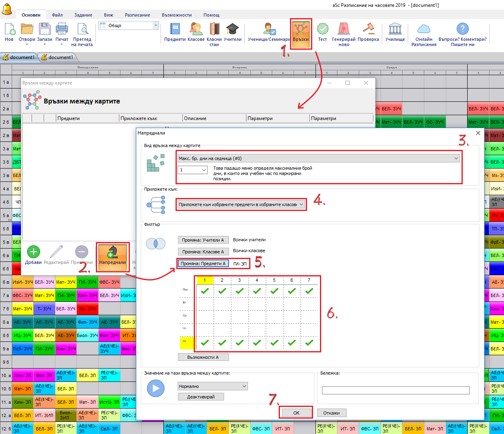Toggle Monday period 4 checkmark cell
Viewport: 504px width, 434px height.
click(x=257, y=291)
